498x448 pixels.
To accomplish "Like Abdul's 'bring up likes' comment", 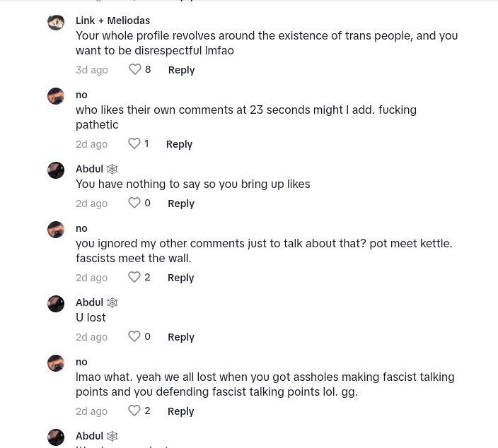I will click(134, 203).
